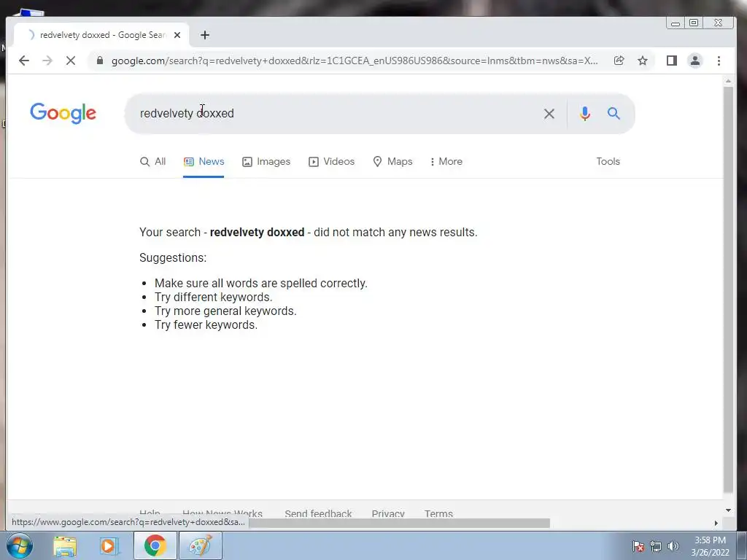Click the 'Try more general keywords.' suggestion text
This screenshot has height=560, width=747.
point(225,311)
